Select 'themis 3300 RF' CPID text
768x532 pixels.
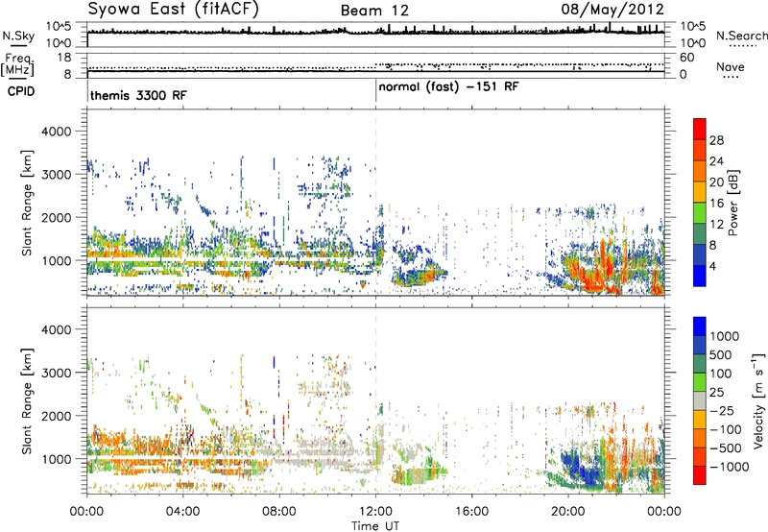pos(138,95)
